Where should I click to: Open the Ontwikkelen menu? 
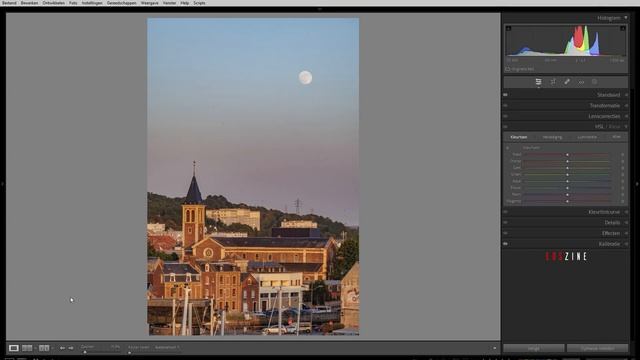pos(53,3)
